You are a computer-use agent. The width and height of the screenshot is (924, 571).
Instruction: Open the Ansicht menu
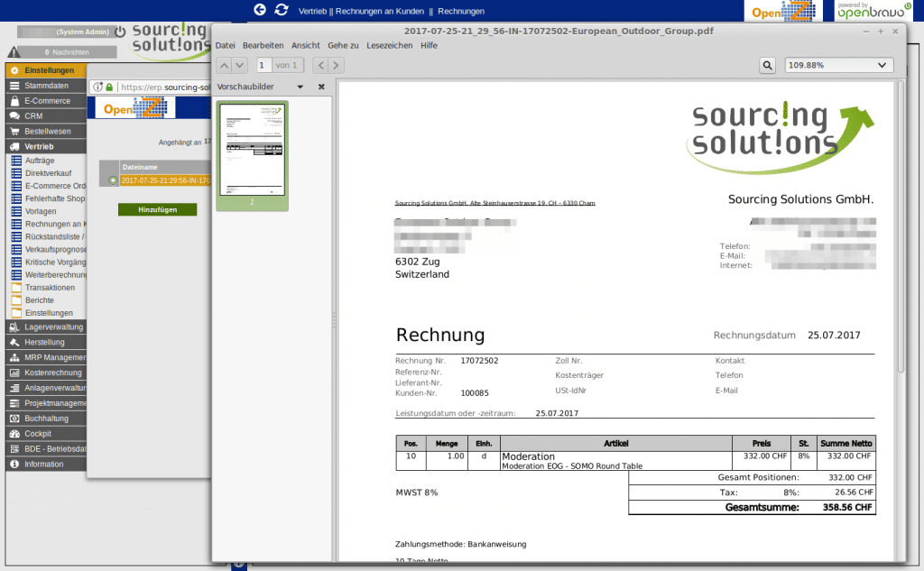[305, 45]
